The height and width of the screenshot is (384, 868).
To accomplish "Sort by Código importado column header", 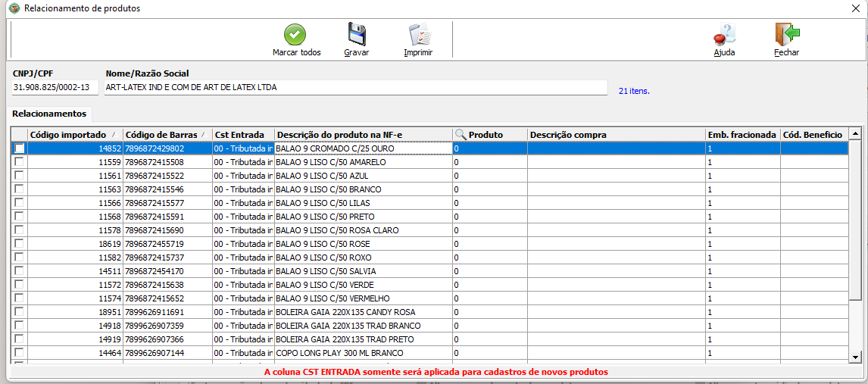I will point(75,135).
